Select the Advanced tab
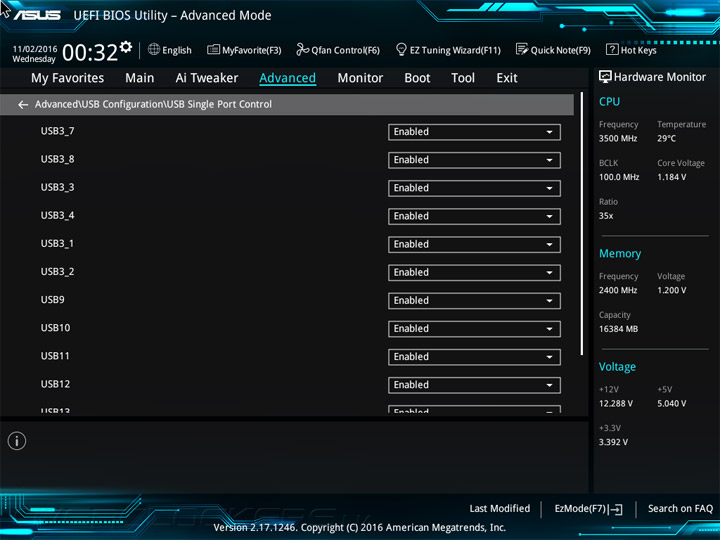 (287, 78)
